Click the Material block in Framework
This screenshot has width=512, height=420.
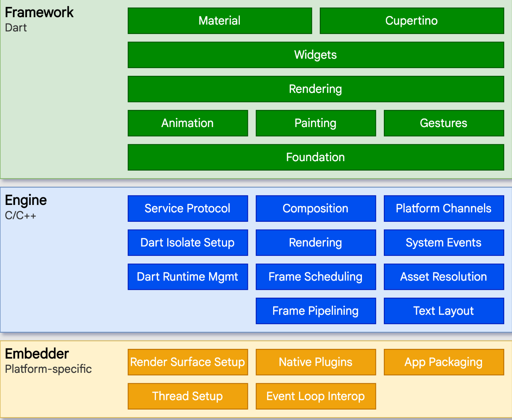click(x=220, y=21)
